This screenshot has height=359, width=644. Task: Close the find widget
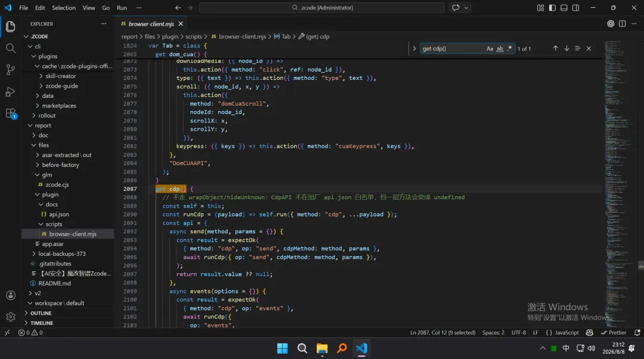589,48
